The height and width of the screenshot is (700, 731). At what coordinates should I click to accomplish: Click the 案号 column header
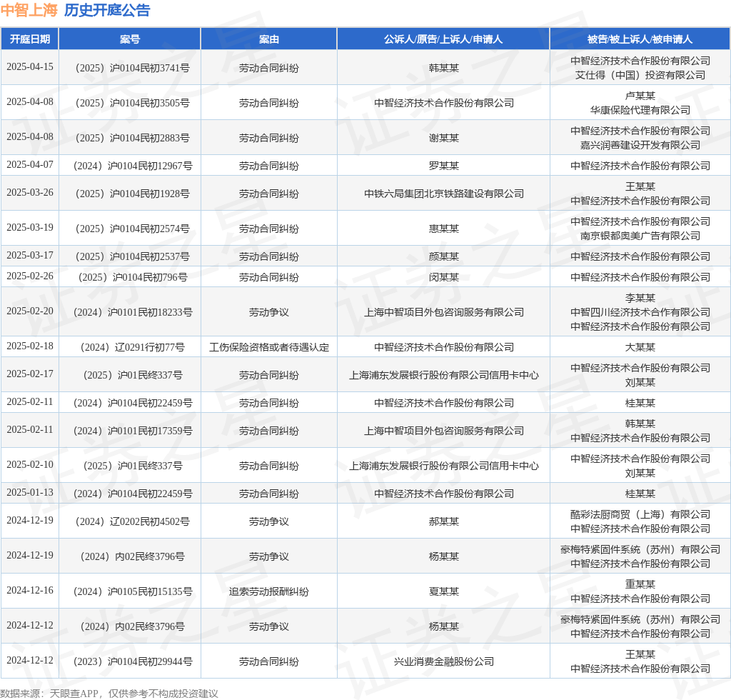130,39
